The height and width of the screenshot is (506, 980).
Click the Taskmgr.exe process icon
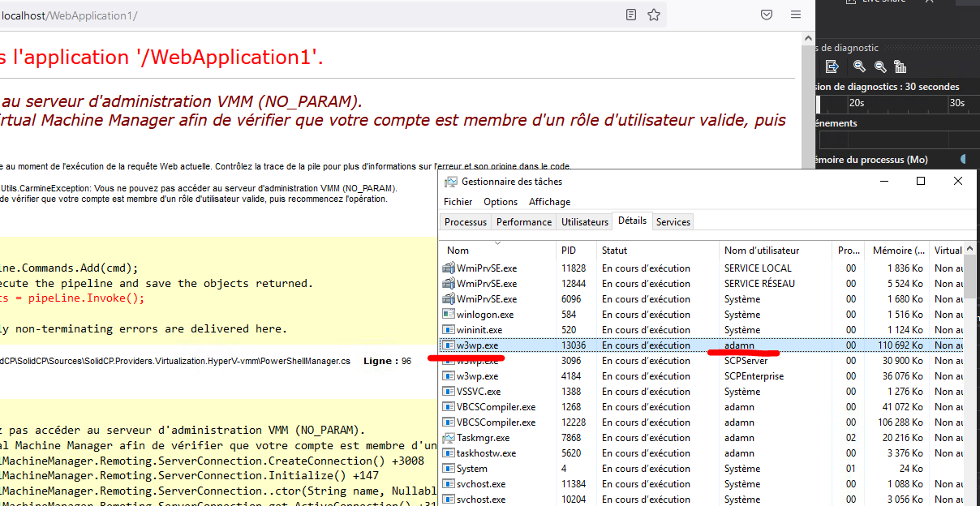449,437
